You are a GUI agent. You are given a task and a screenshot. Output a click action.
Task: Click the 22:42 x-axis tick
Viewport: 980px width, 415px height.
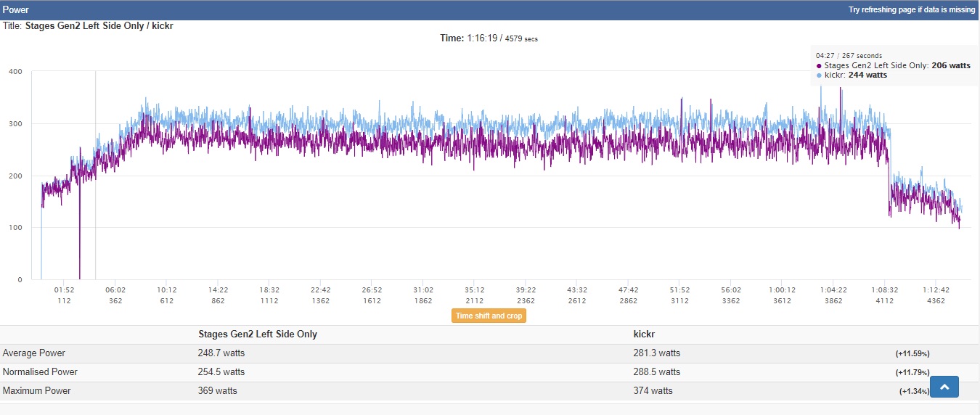pos(321,290)
